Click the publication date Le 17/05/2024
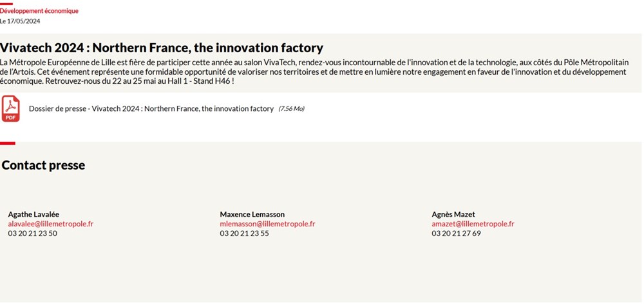Screen dimensions: 644x305 click(20, 21)
